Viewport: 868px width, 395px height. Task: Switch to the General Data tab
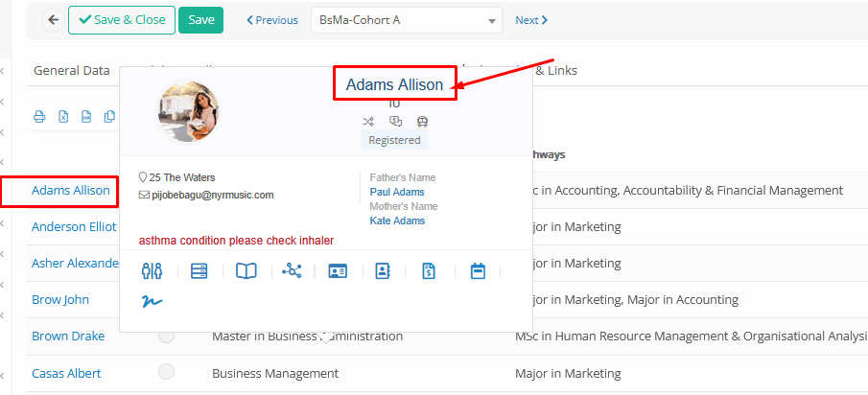pyautogui.click(x=72, y=70)
